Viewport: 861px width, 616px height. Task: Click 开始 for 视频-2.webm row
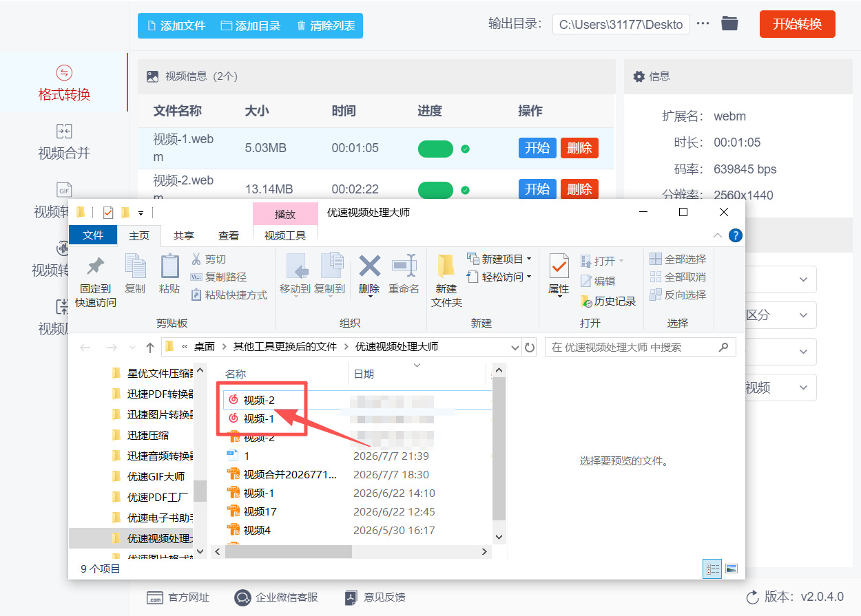pos(537,189)
